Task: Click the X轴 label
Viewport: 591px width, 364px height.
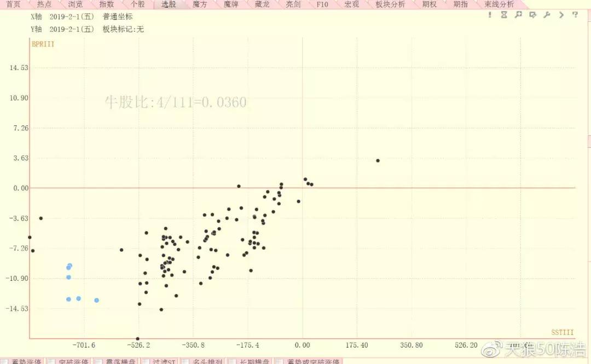Action: pyautogui.click(x=36, y=16)
